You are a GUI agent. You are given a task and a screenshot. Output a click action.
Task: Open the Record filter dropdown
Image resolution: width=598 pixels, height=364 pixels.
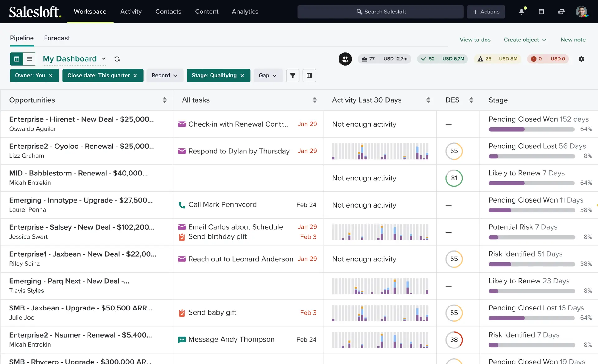coord(164,76)
